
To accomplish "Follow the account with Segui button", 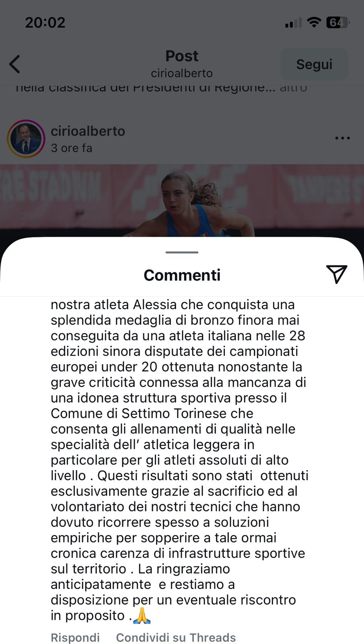I will (x=314, y=64).
